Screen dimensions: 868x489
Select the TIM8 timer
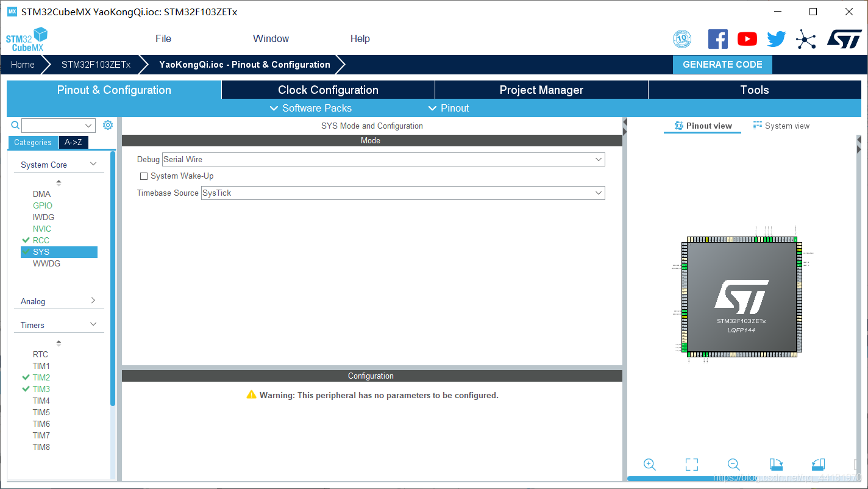[41, 447]
